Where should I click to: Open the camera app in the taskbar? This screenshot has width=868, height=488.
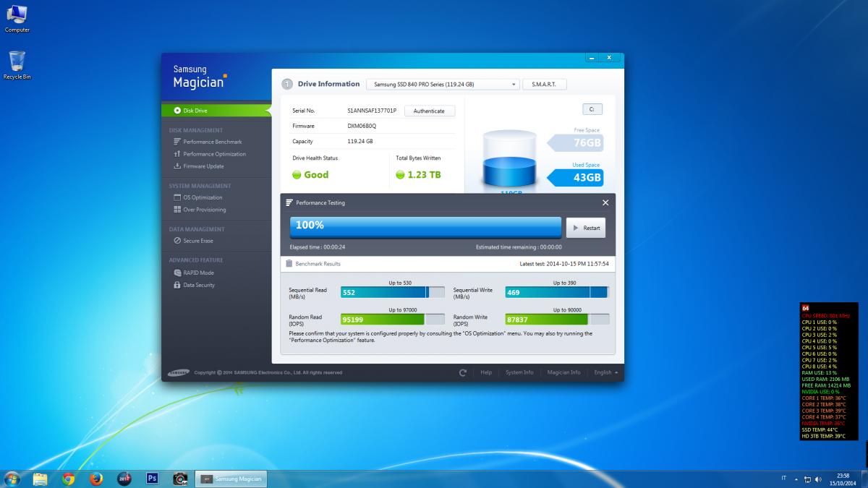180,479
